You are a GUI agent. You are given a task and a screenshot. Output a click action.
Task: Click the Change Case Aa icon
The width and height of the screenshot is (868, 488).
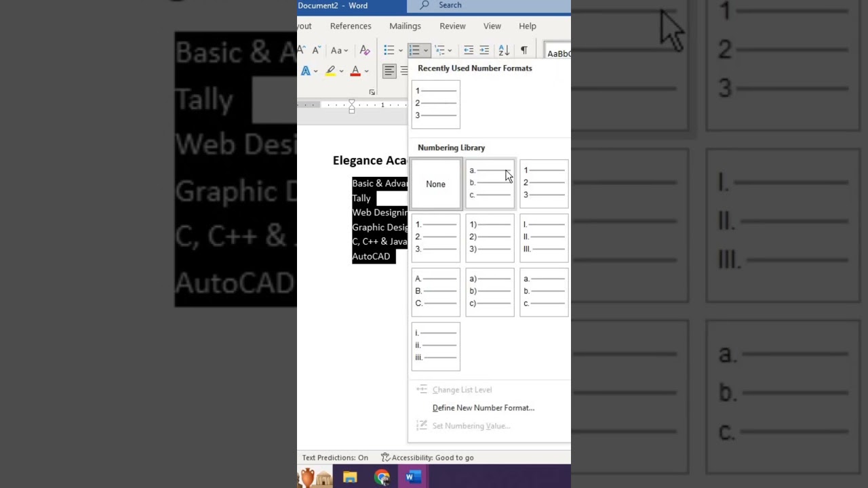tap(336, 50)
